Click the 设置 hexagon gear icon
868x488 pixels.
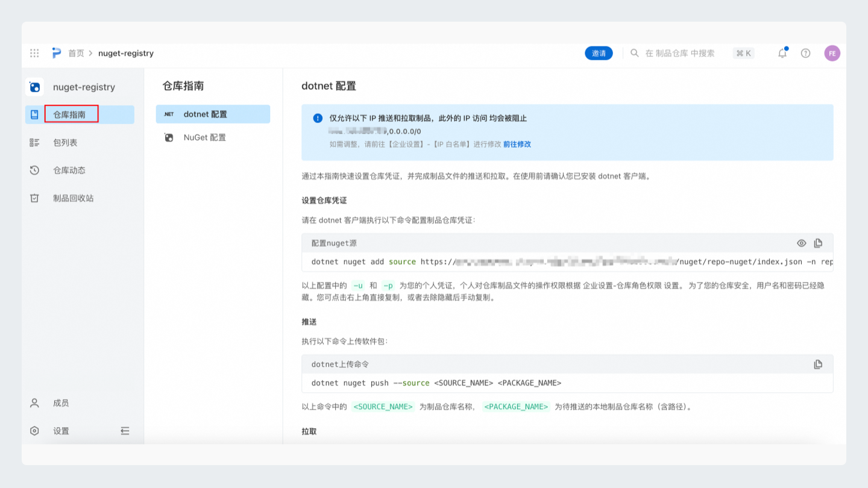coord(34,431)
